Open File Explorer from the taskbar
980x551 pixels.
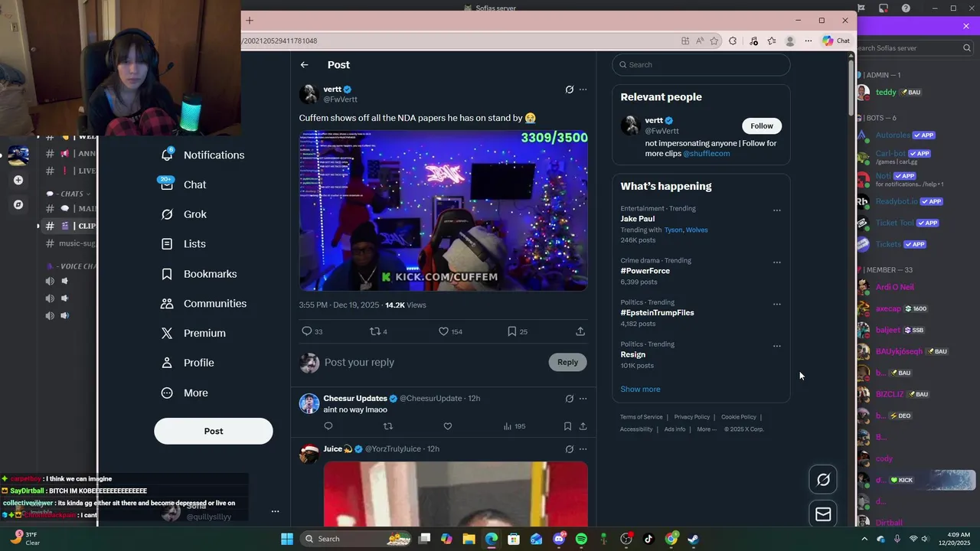469,539
